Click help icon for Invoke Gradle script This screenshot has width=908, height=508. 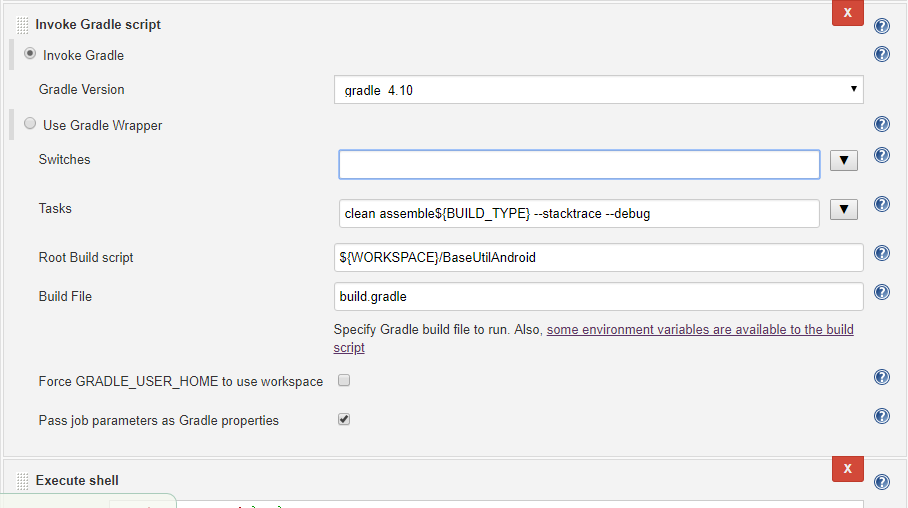pos(881,27)
